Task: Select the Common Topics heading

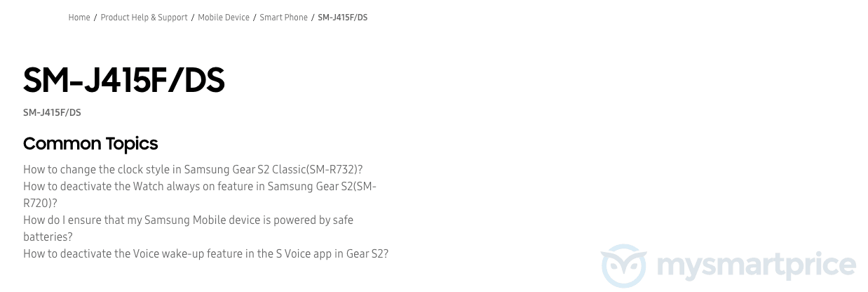Action: pos(90,143)
